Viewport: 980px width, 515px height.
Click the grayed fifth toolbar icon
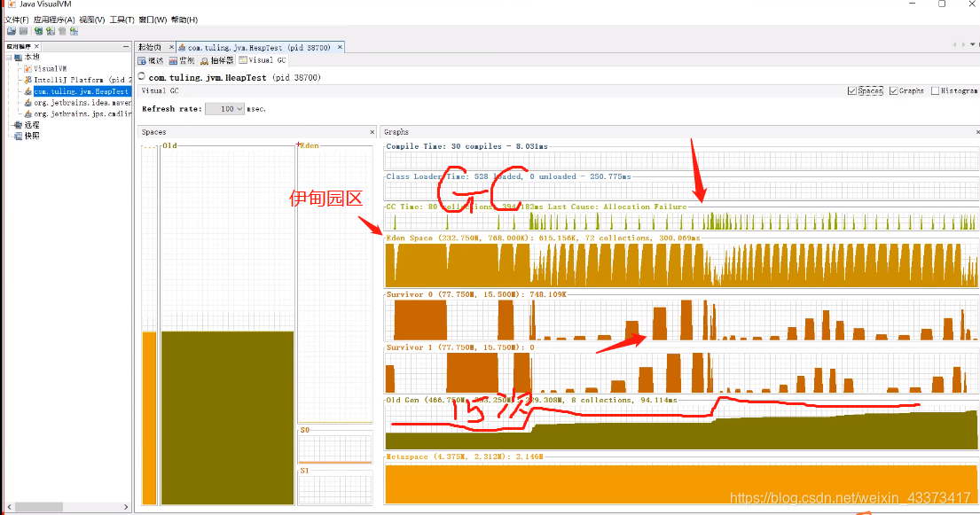click(62, 31)
